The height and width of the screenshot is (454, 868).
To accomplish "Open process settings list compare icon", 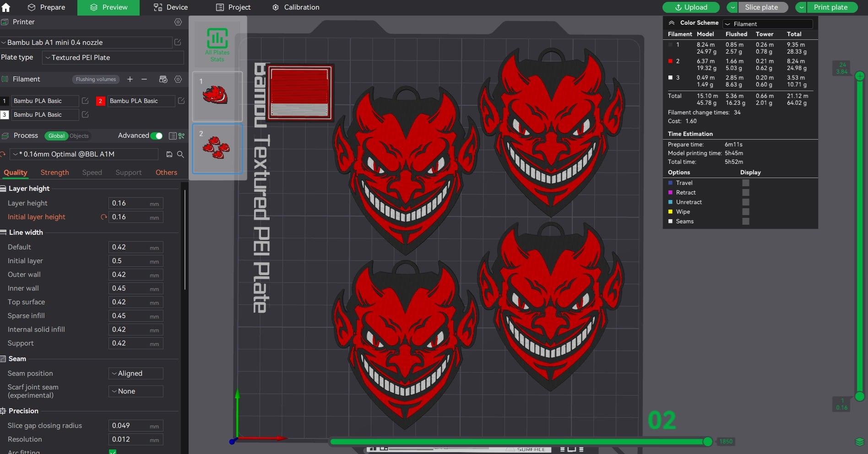I will tap(173, 136).
